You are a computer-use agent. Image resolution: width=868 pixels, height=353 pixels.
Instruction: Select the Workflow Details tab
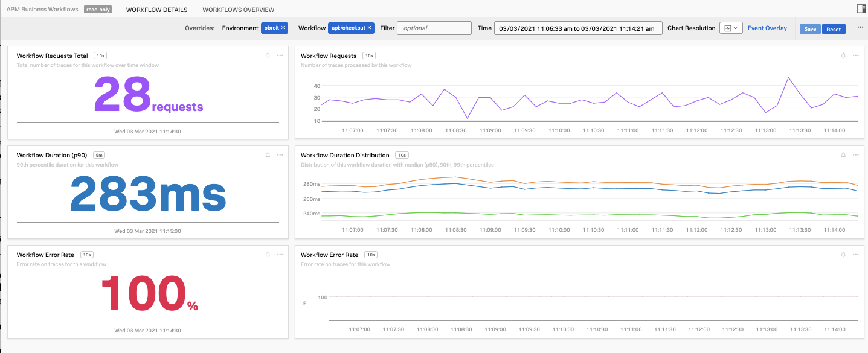156,10
